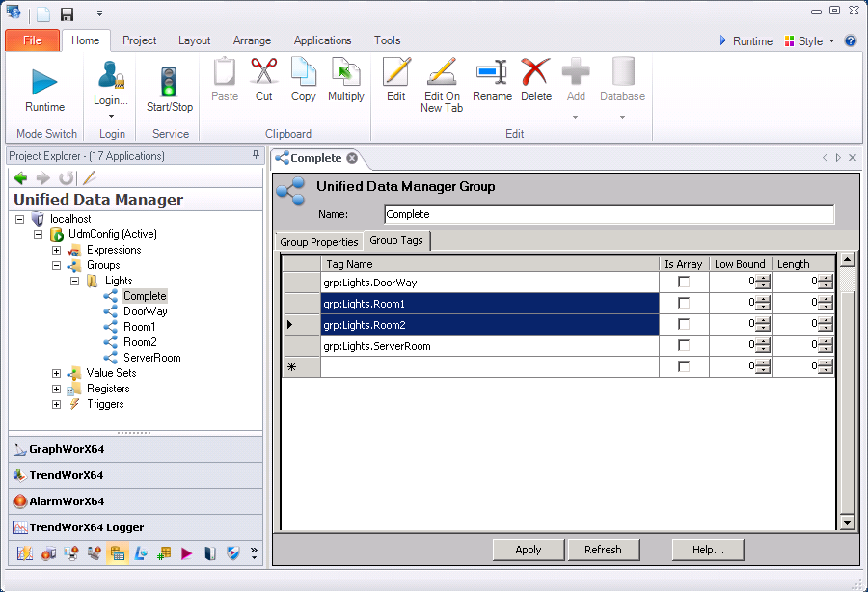Expand the Value Sets tree node
This screenshot has width=868, height=592.
(x=57, y=373)
